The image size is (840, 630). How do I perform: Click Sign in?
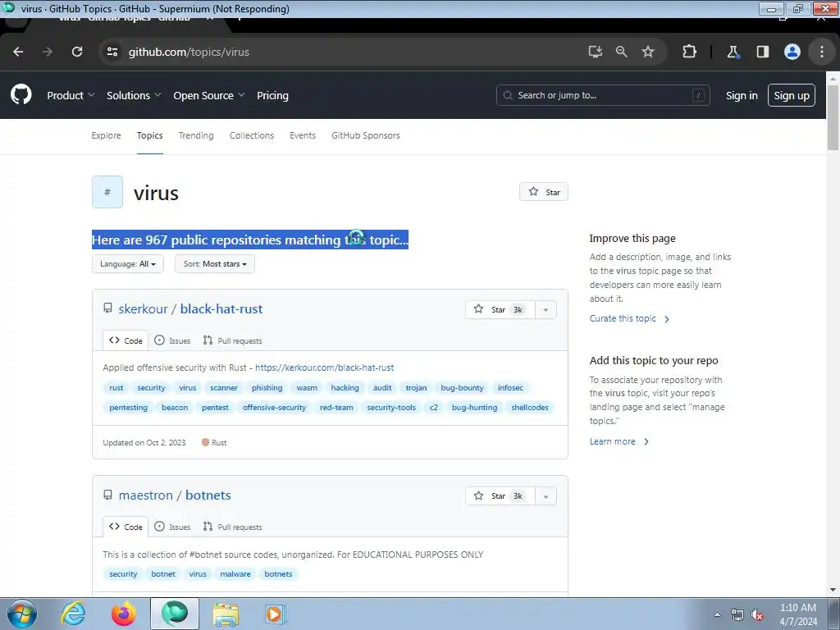742,95
